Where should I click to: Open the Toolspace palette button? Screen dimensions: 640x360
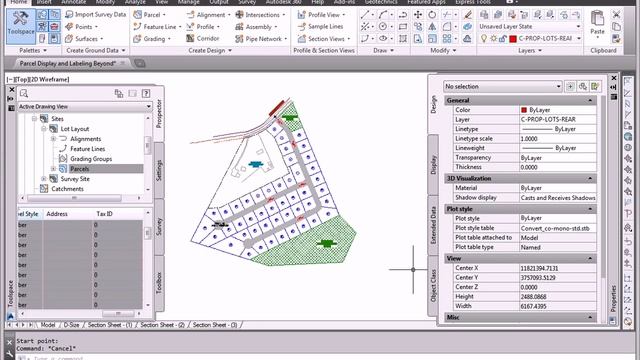[x=20, y=26]
